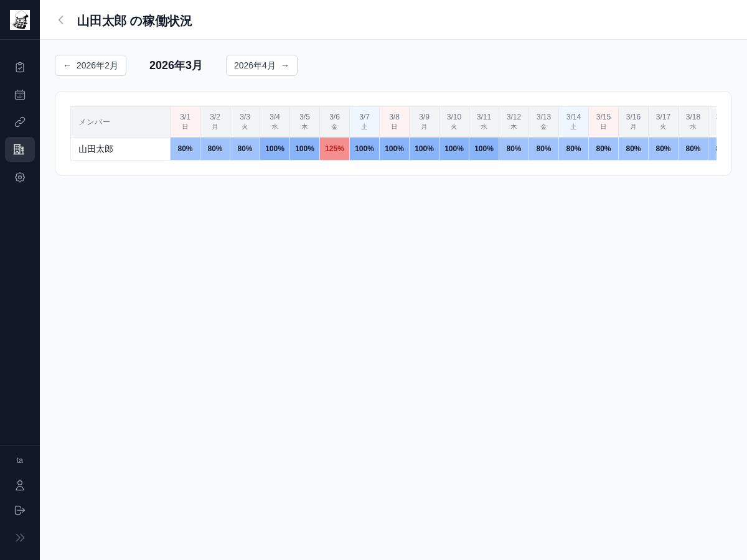Select the 3/1 Sunday column header

[x=185, y=121]
